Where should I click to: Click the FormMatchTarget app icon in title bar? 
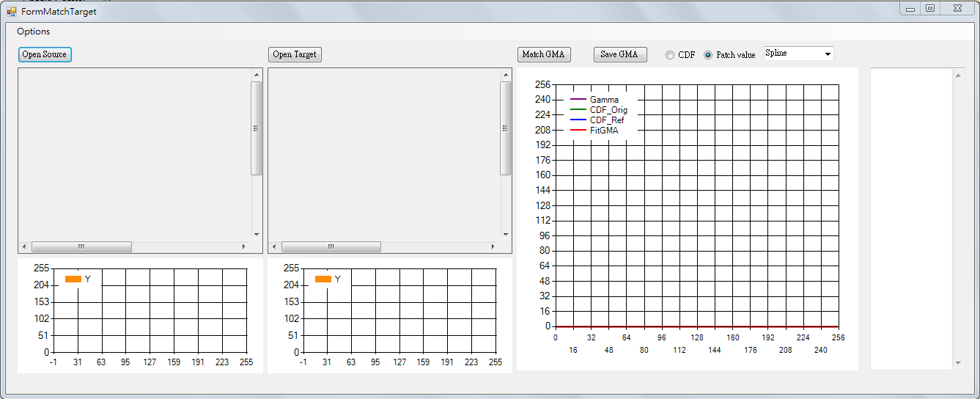click(x=12, y=12)
